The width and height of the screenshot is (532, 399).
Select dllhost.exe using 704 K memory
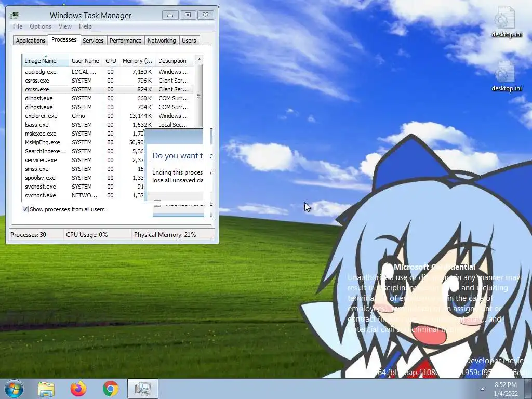pyautogui.click(x=108, y=107)
